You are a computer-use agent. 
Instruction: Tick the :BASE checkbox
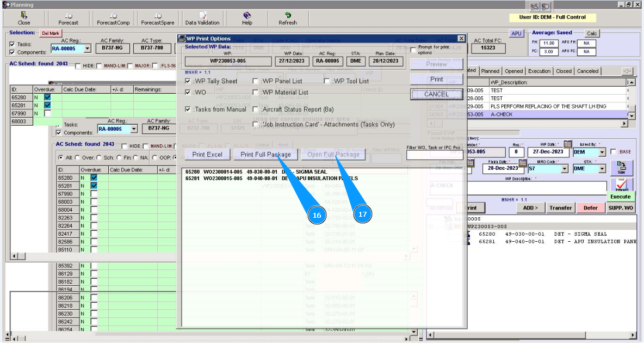coord(613,152)
